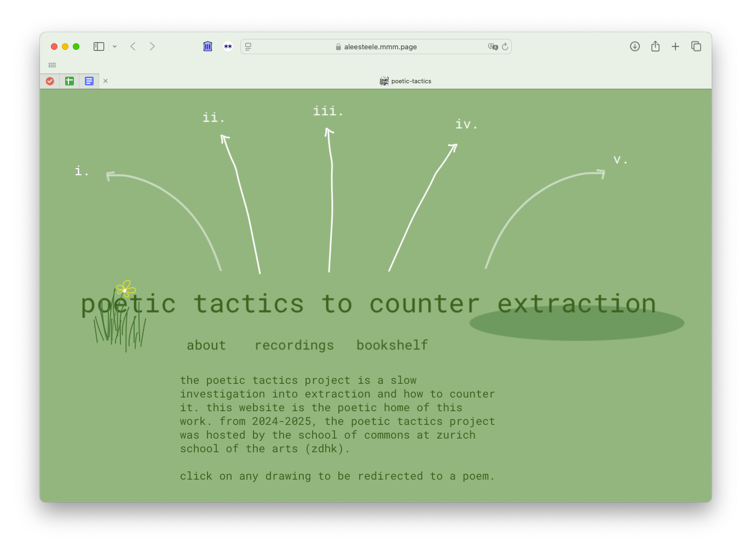Image resolution: width=756 pixels, height=547 pixels.
Task: Open a new tab with plus button
Action: [676, 47]
